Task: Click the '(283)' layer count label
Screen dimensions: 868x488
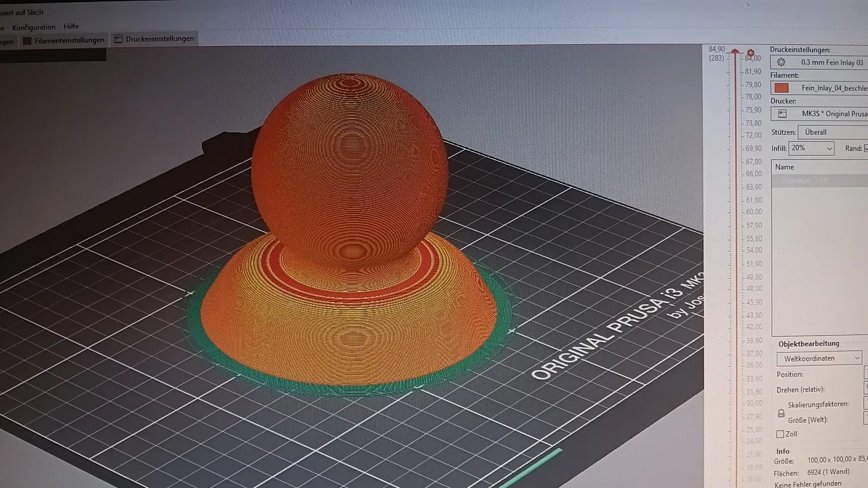Action: [717, 58]
